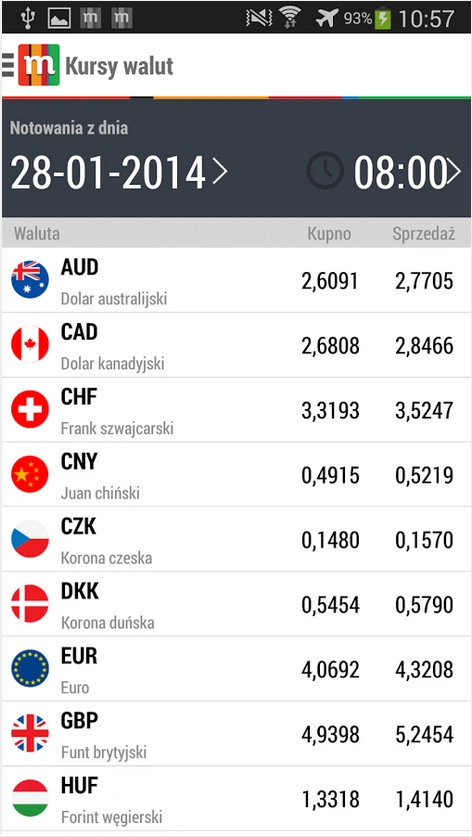Tap the Canadian flag icon

click(x=30, y=344)
